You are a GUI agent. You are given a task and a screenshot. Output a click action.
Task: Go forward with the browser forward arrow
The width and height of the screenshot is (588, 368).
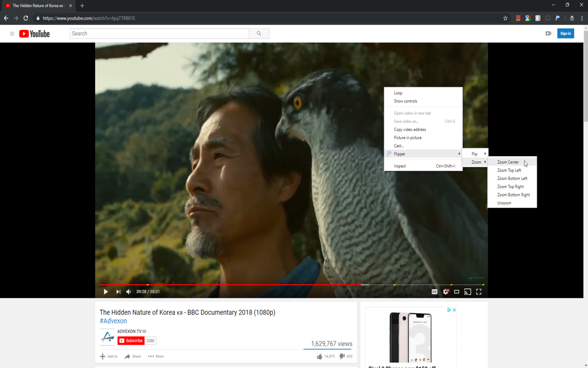click(16, 18)
